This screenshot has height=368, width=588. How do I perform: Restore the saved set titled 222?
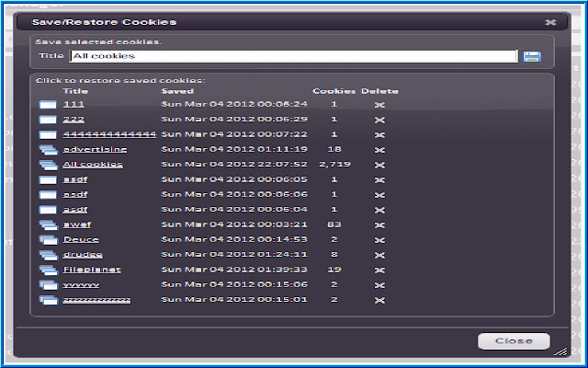click(73, 119)
